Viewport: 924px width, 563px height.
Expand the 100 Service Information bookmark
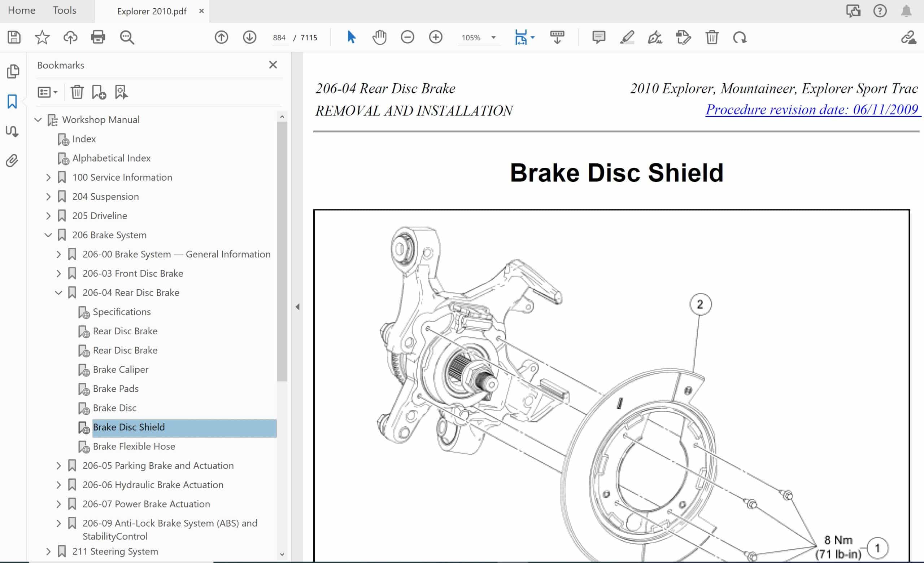pos(48,177)
